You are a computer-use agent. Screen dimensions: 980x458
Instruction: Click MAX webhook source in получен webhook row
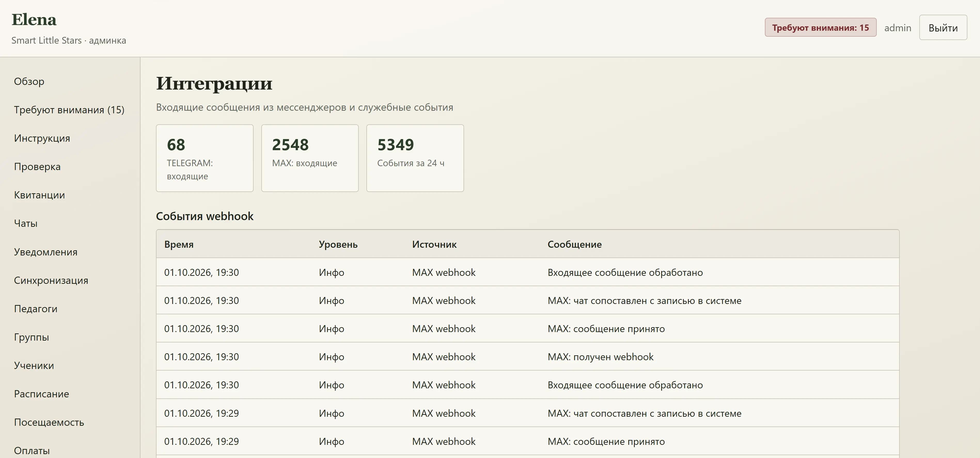pos(444,357)
